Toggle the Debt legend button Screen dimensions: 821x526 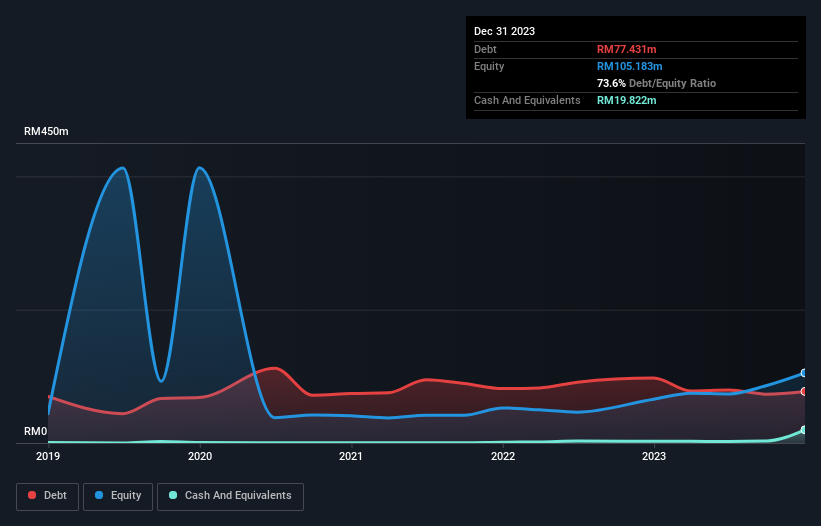pos(48,496)
